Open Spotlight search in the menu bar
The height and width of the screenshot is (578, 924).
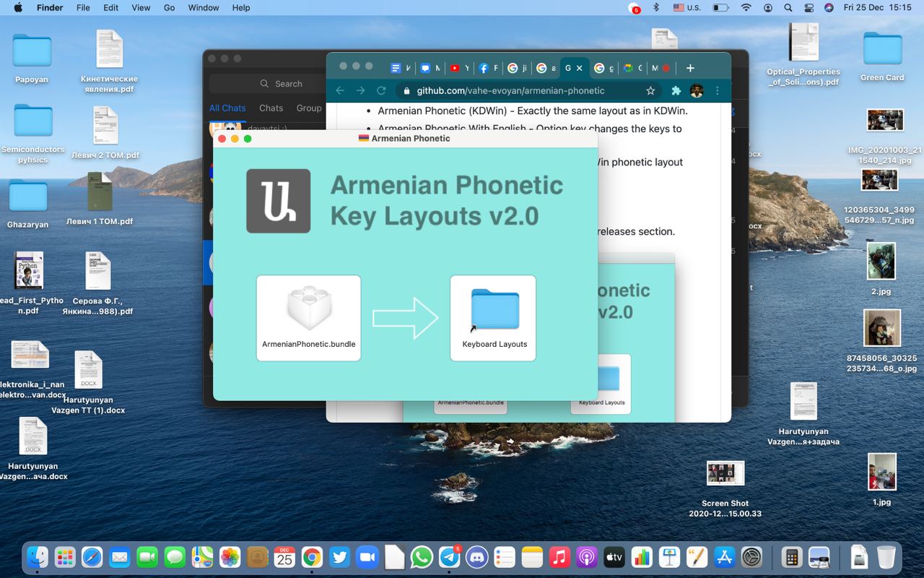click(x=788, y=8)
